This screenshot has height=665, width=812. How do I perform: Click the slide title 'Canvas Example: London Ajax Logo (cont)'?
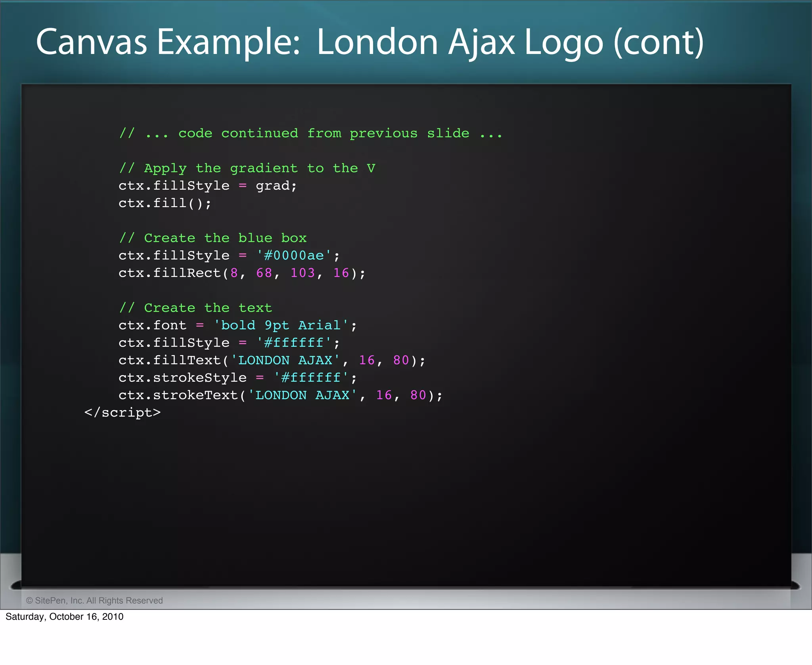click(370, 42)
